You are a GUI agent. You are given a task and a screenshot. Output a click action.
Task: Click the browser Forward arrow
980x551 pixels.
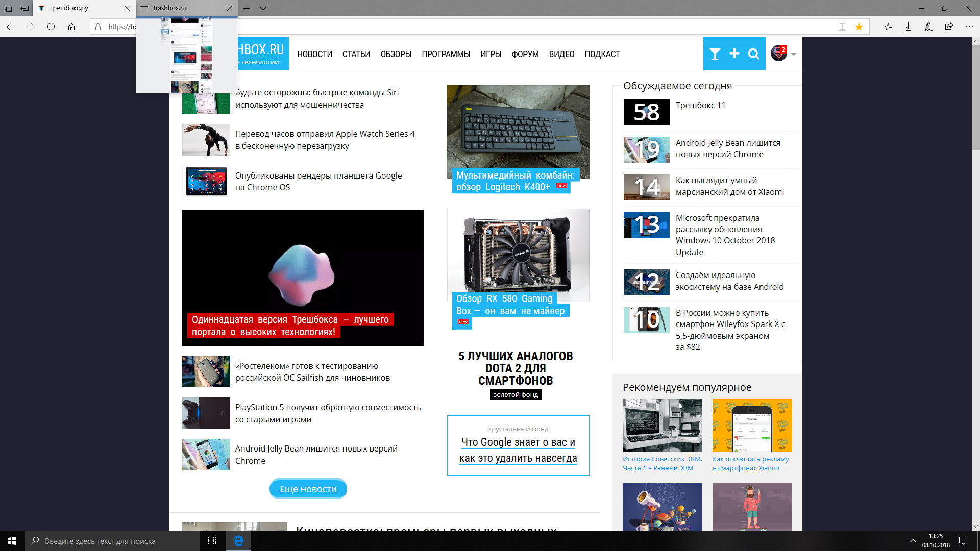tap(31, 27)
